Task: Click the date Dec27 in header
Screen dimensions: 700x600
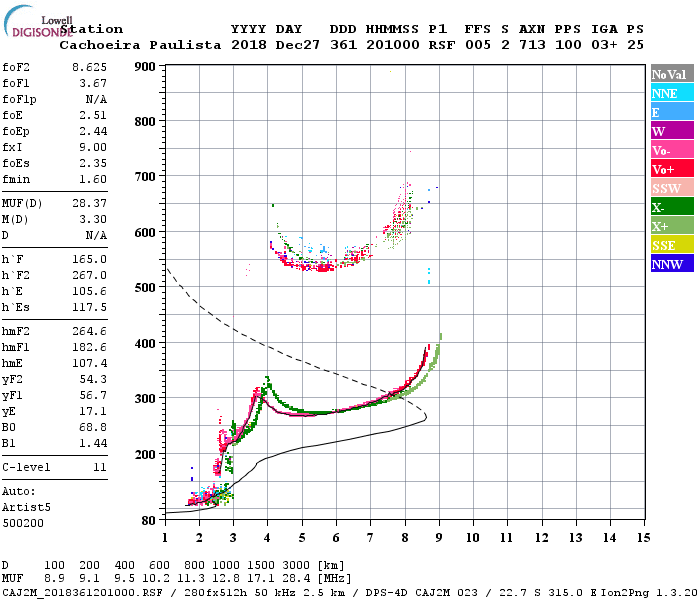Action: tap(297, 45)
